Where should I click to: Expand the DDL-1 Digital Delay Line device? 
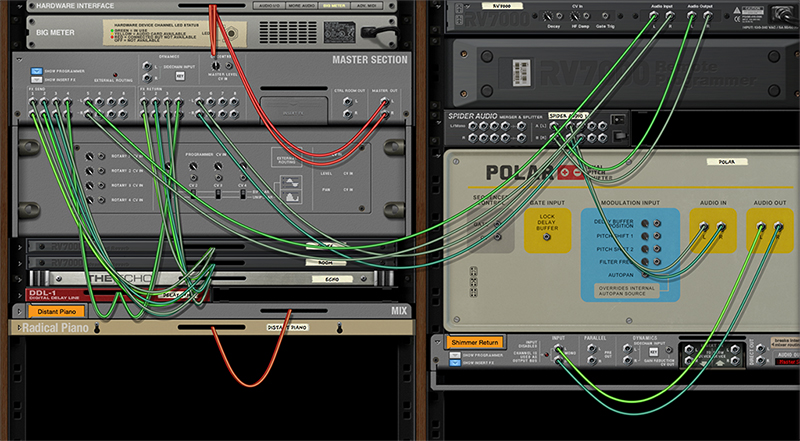tap(19, 295)
